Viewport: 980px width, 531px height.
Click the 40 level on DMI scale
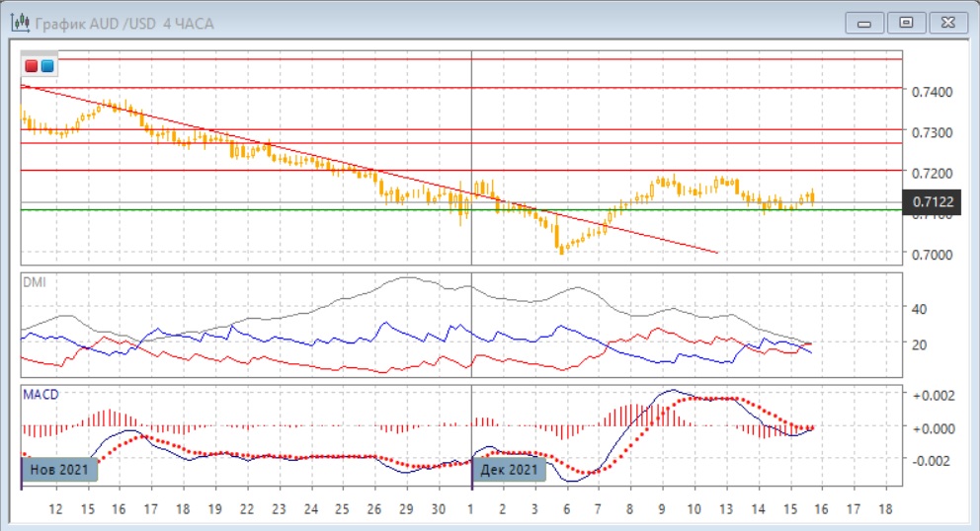(x=918, y=309)
